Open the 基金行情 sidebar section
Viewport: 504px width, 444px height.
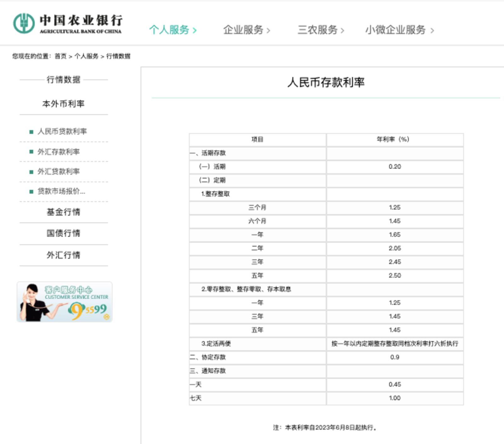(63, 212)
